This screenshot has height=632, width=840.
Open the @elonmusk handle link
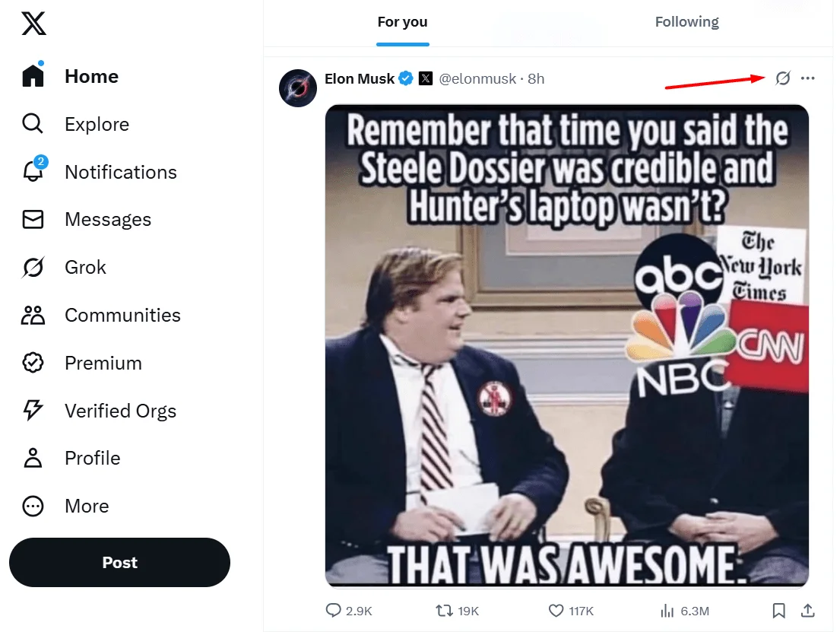477,78
